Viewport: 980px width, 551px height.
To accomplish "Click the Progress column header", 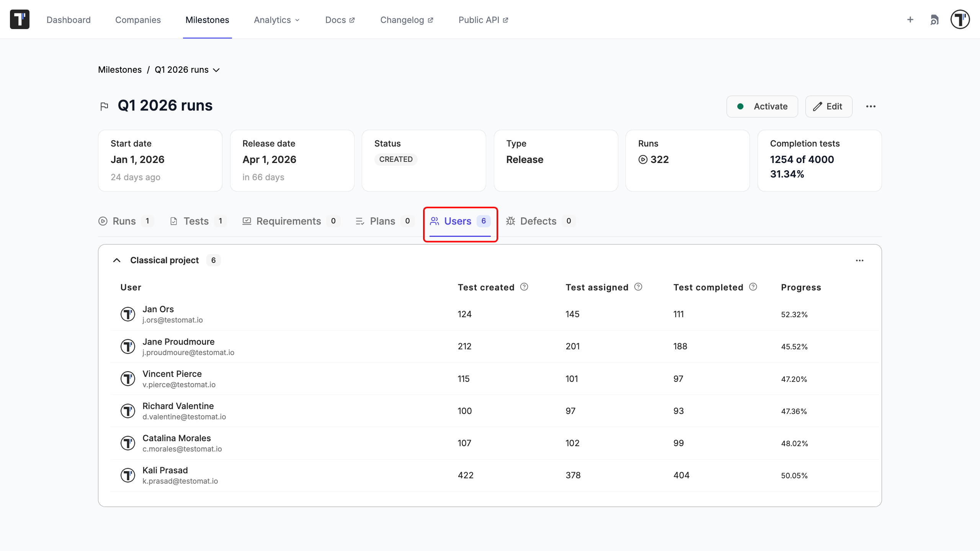I will coord(801,287).
